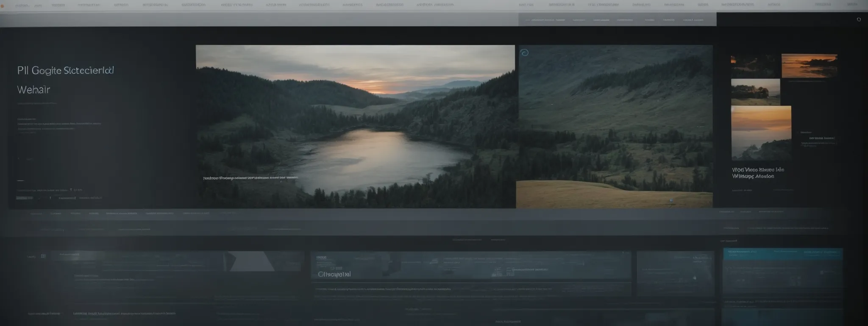The image size is (868, 326).
Task: Select the largest sunset coast thumbnail
Action: (x=761, y=133)
